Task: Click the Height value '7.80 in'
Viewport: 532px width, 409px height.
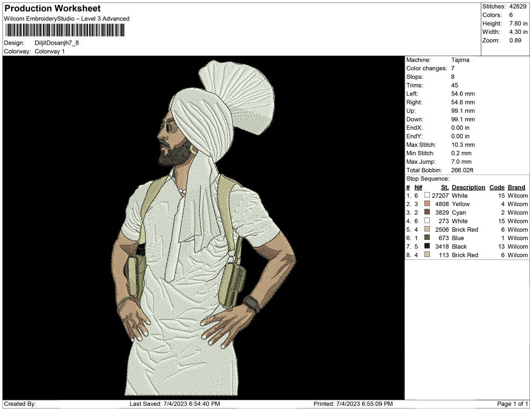Action: coord(518,24)
